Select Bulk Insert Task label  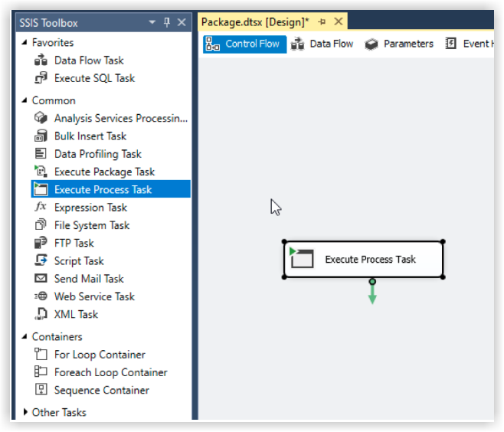[x=90, y=136]
